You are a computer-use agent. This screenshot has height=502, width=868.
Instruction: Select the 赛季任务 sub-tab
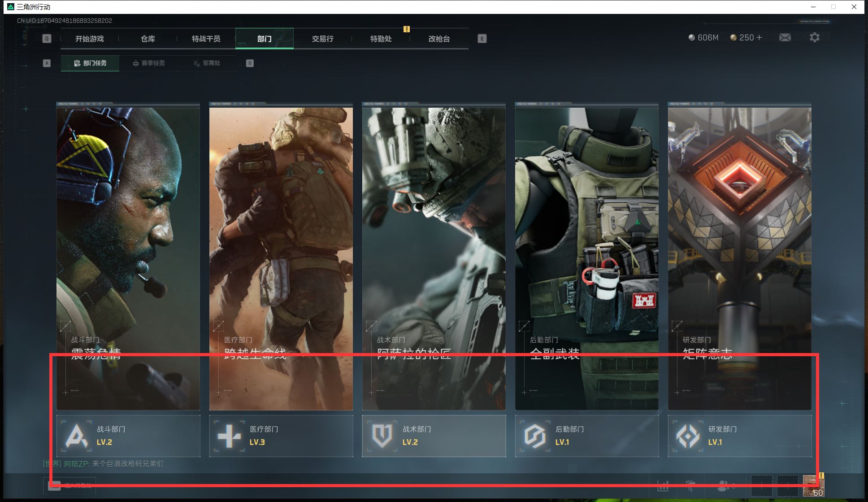(149, 63)
